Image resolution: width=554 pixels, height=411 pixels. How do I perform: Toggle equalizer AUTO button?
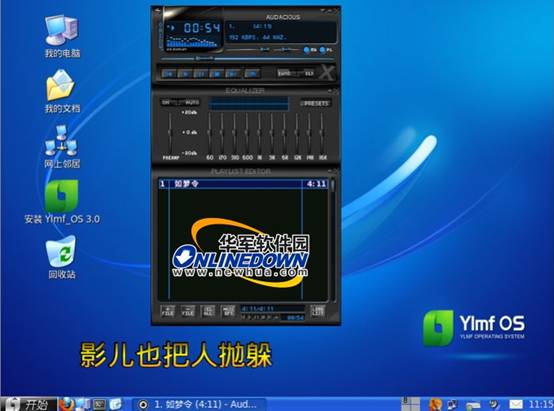click(191, 102)
